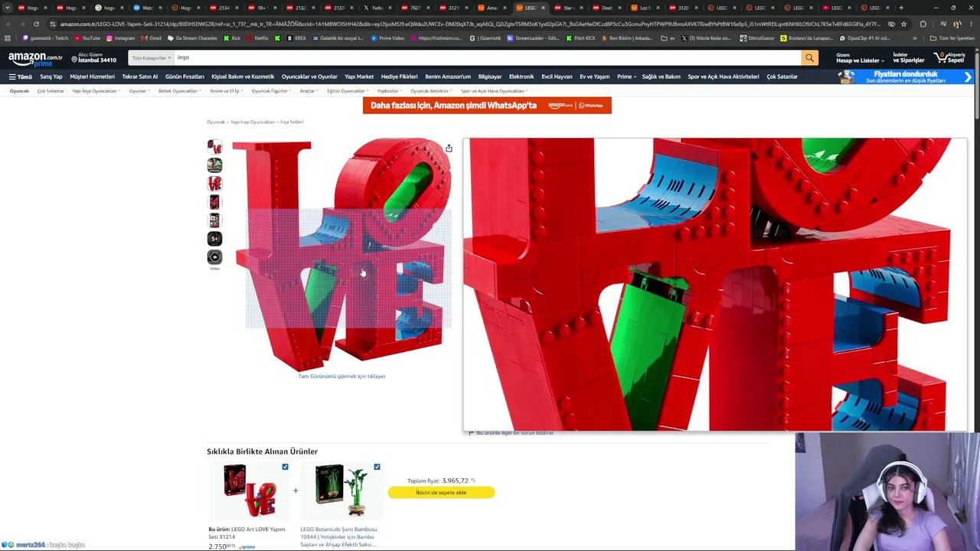Open the Alışveriş Sepeti cart
980x551 pixels.
[x=949, y=58]
